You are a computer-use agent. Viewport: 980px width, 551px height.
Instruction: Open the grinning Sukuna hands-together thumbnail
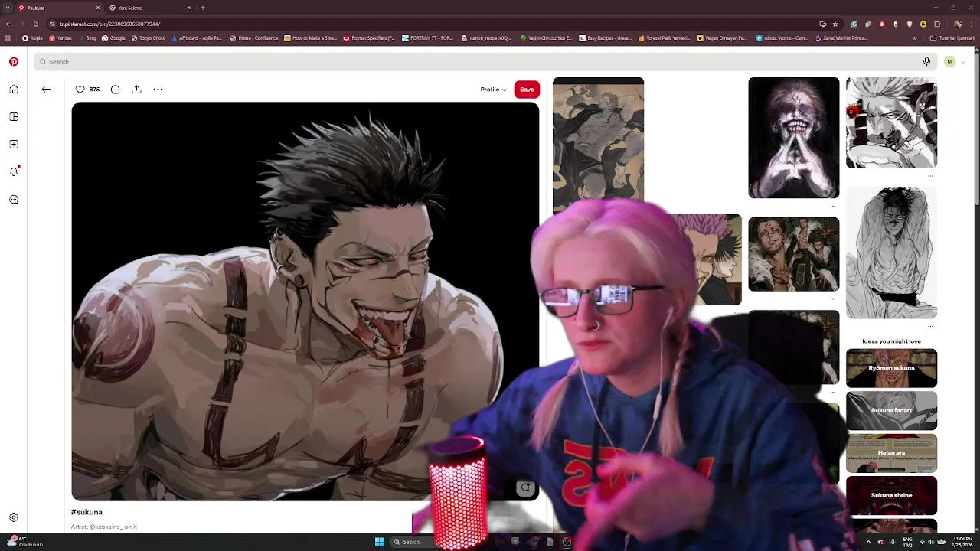794,138
